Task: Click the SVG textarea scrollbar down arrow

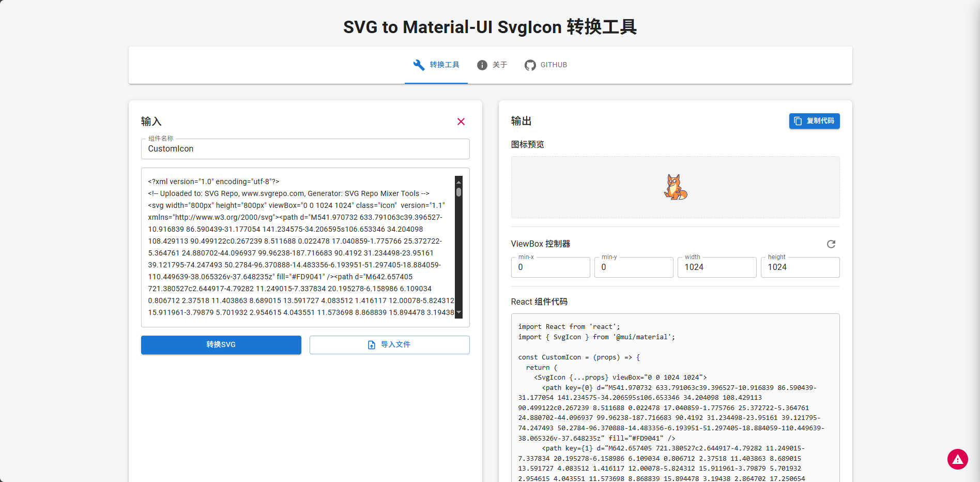Action: (x=458, y=312)
